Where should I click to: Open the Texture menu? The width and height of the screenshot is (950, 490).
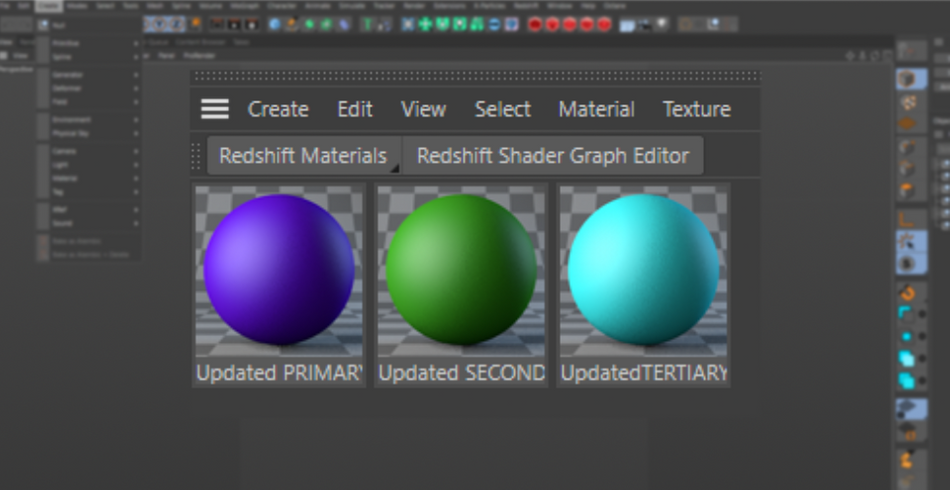pyautogui.click(x=697, y=110)
